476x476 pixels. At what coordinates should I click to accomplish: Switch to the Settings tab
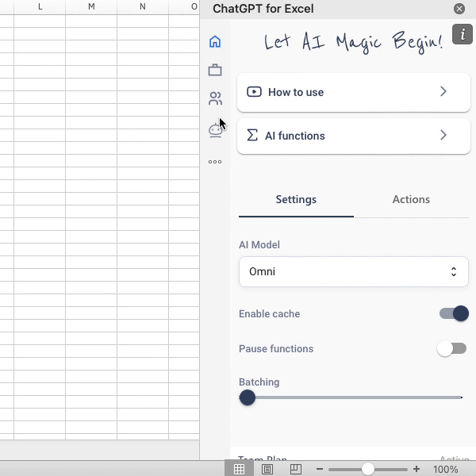pos(296,199)
